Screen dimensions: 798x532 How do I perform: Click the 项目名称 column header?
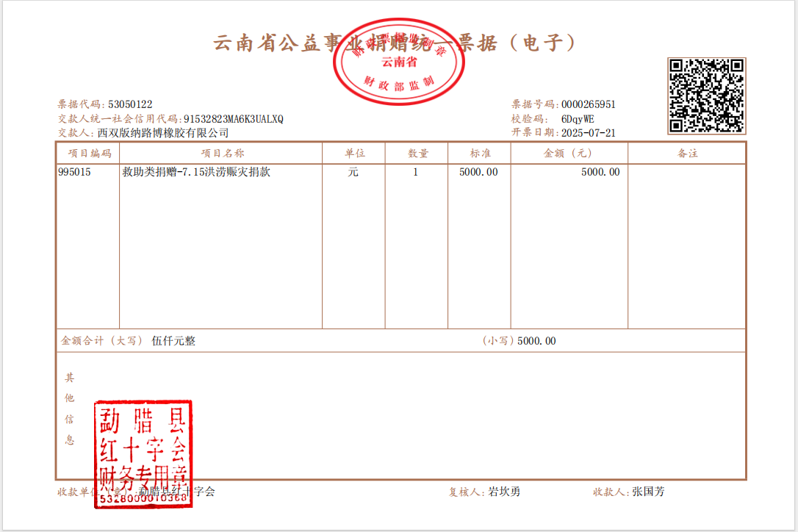[222, 153]
